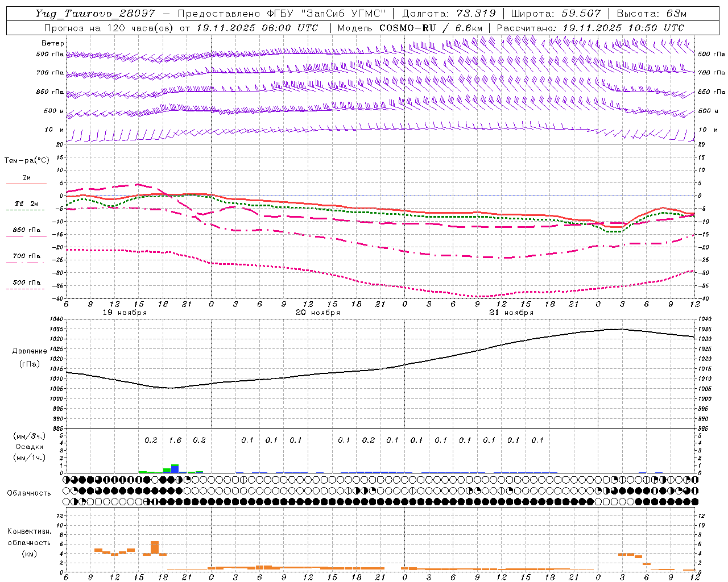Screen dimensions: 728x582
Task: Click the tallest blue precipitation bar
Action: tap(175, 469)
